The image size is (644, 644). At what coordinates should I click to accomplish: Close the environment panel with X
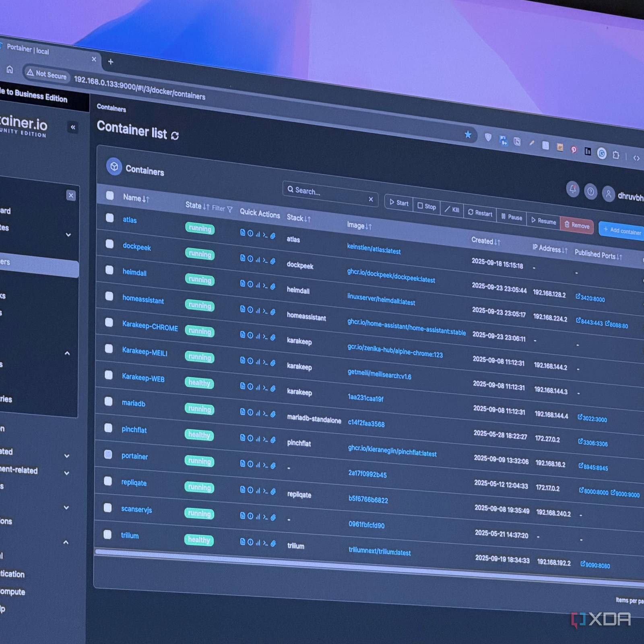point(71,196)
